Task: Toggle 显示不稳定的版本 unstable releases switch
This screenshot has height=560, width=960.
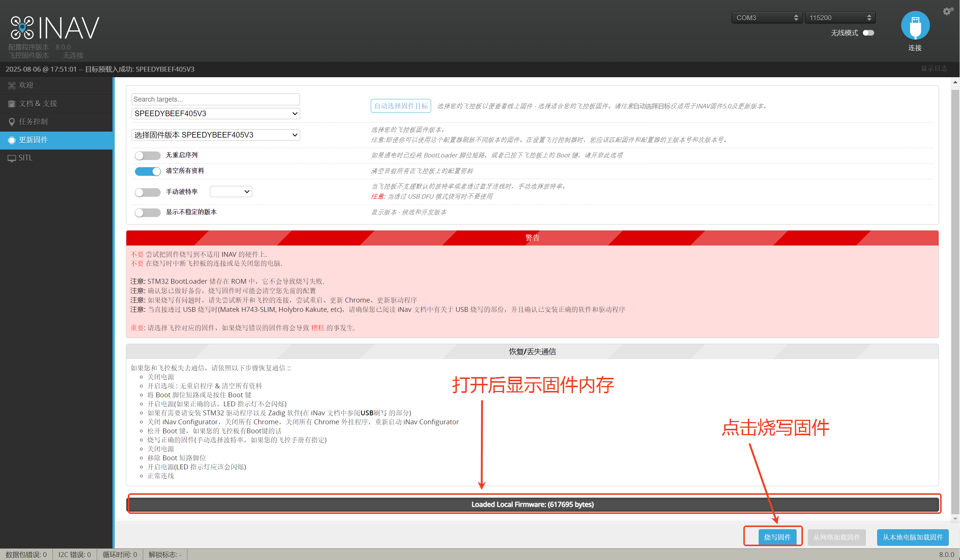Action: click(x=147, y=212)
